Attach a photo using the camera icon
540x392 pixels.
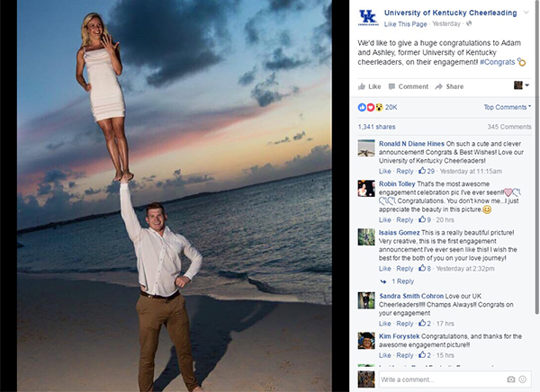(512, 379)
